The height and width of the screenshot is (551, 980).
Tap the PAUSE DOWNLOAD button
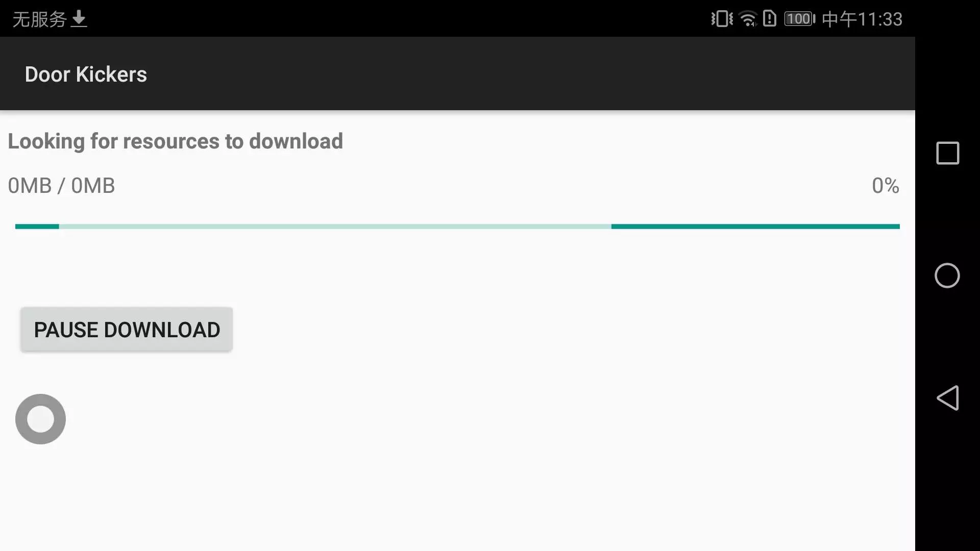[x=127, y=329]
